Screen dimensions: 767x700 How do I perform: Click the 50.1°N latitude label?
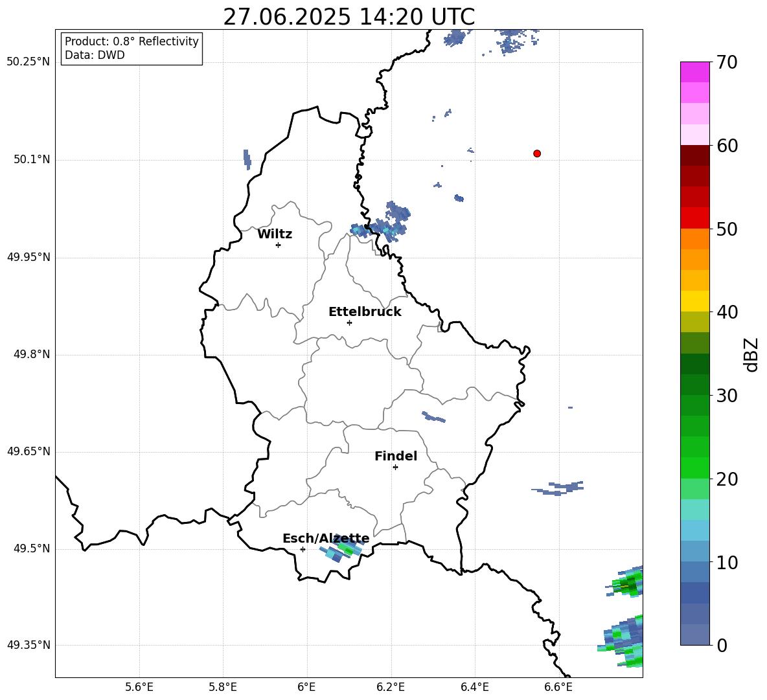click(x=32, y=160)
